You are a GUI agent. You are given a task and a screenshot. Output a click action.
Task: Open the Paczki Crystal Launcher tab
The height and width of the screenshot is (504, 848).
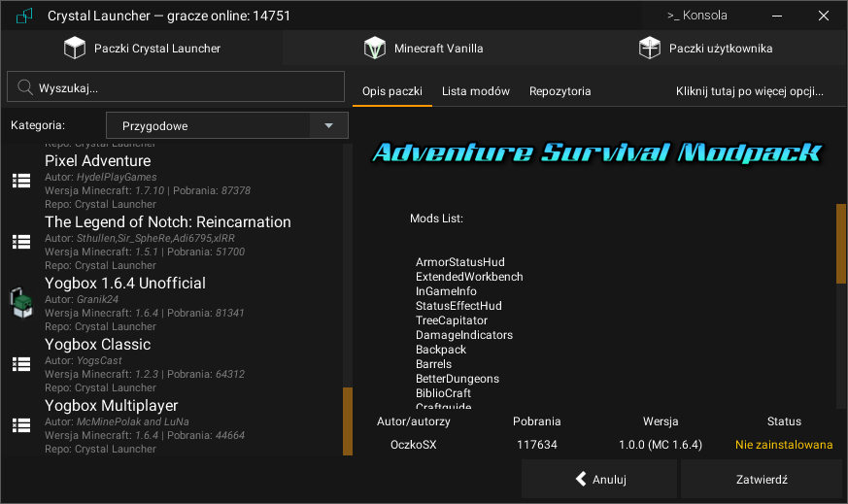pos(142,49)
